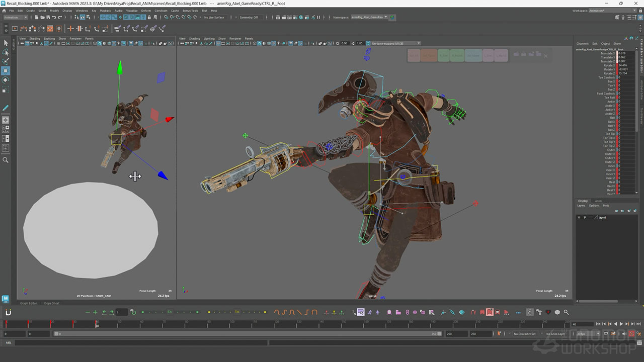644x362 pixels.
Task: Close the selection set picker overlay
Action: [546, 56]
